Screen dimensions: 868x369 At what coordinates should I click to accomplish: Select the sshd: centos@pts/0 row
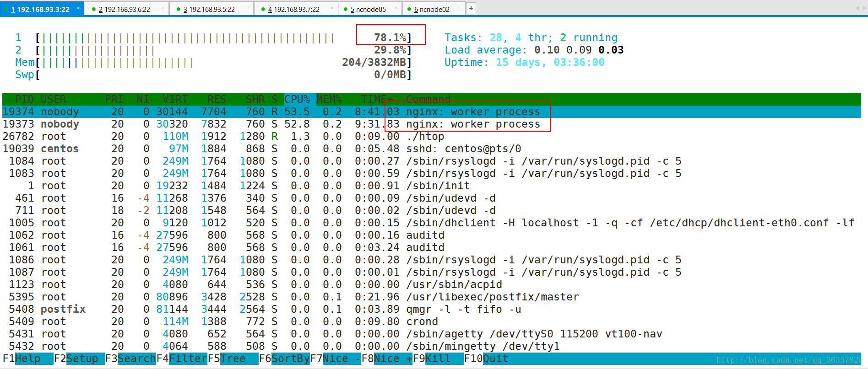tap(432, 149)
